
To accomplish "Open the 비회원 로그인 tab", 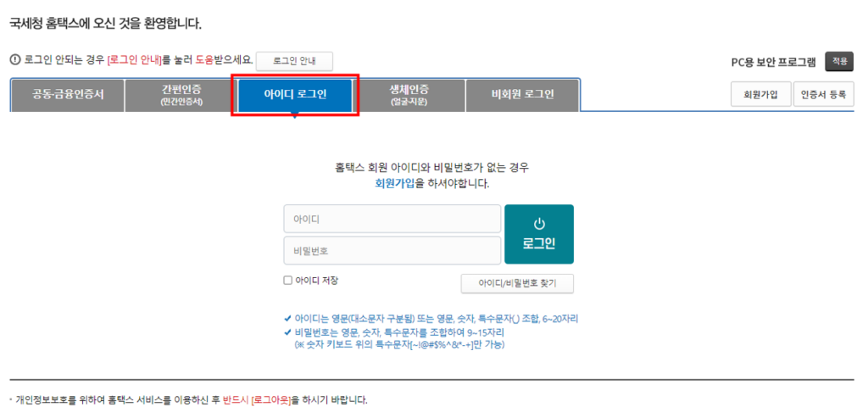I will [x=522, y=95].
